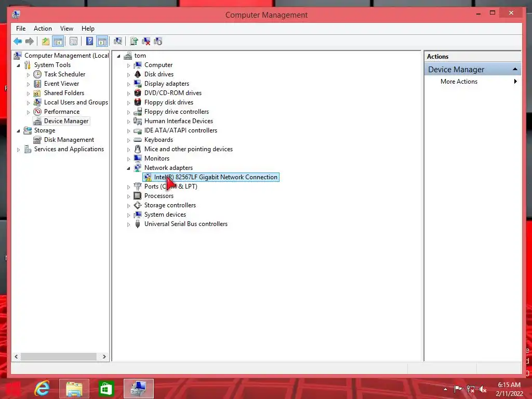This screenshot has width=532, height=399.
Task: Open the Help menu
Action: 88,29
